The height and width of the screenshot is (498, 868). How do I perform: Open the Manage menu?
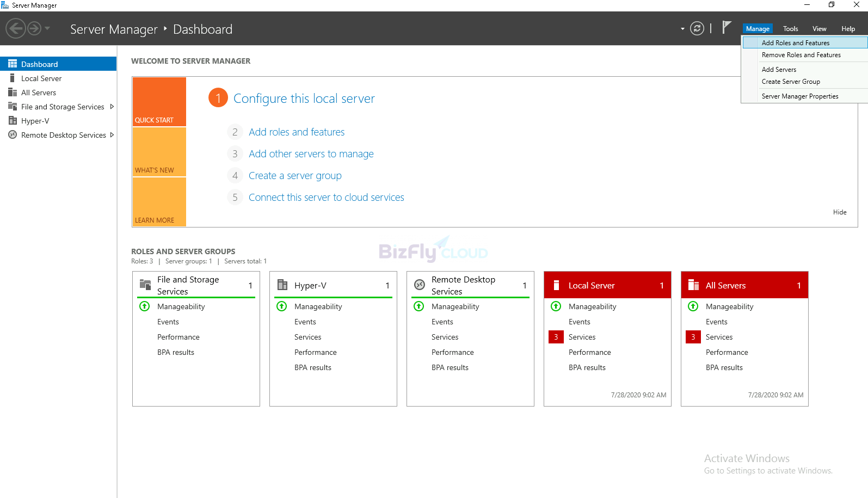coord(758,29)
